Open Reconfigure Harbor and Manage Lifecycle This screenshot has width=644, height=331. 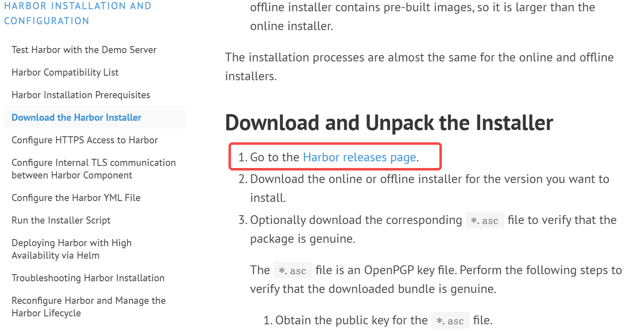(89, 307)
